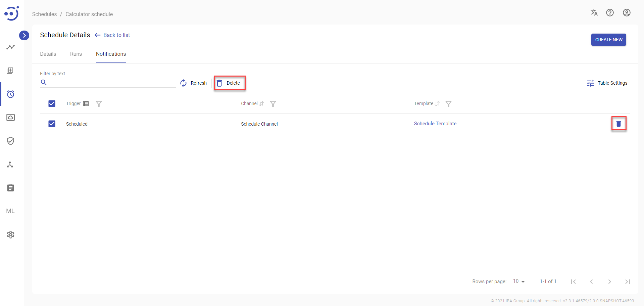
Task: Switch to the Details tab
Action: [48, 54]
